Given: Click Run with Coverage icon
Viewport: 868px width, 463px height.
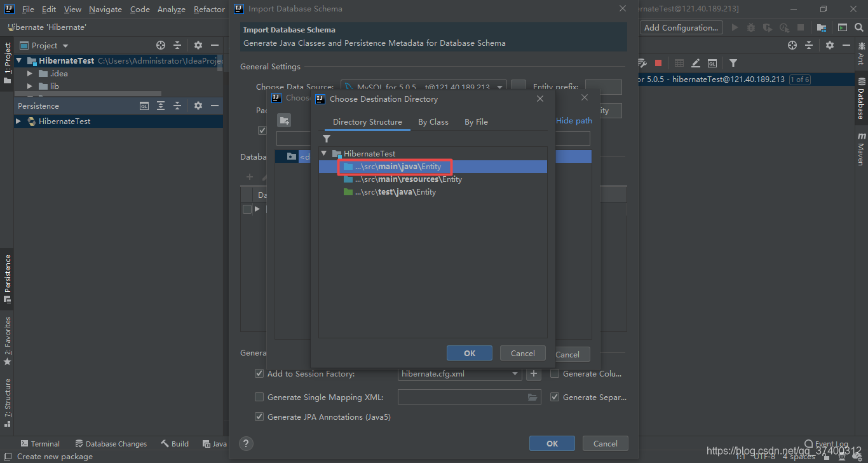Looking at the screenshot, I should 768,28.
